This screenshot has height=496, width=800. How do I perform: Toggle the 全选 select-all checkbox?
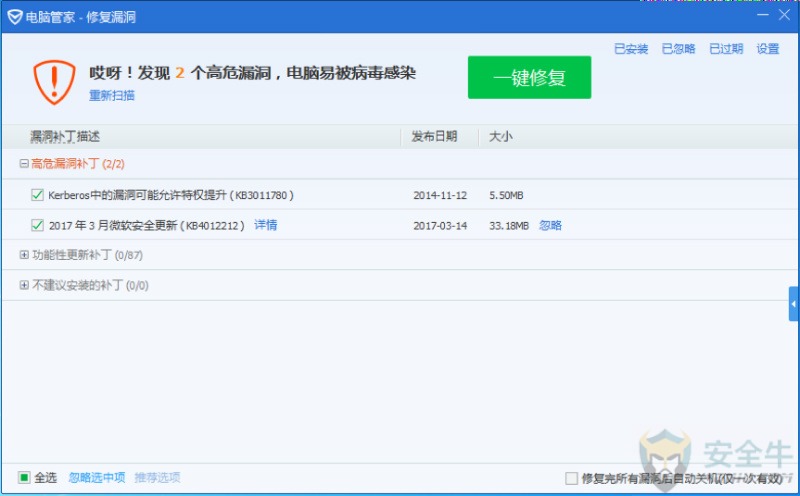[x=24, y=477]
